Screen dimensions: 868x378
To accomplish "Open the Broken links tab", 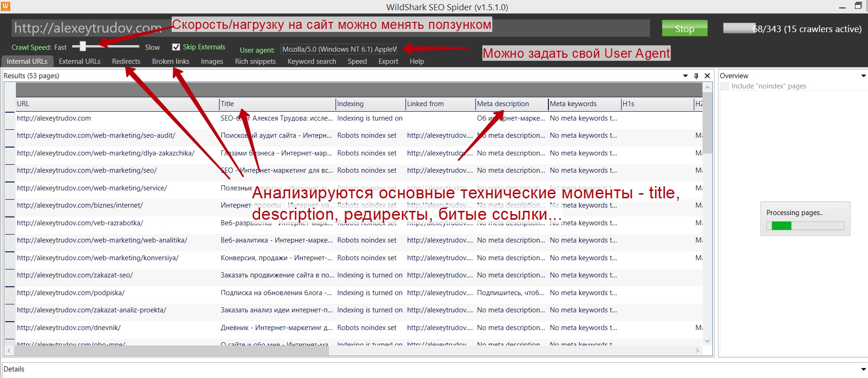I will coord(171,61).
